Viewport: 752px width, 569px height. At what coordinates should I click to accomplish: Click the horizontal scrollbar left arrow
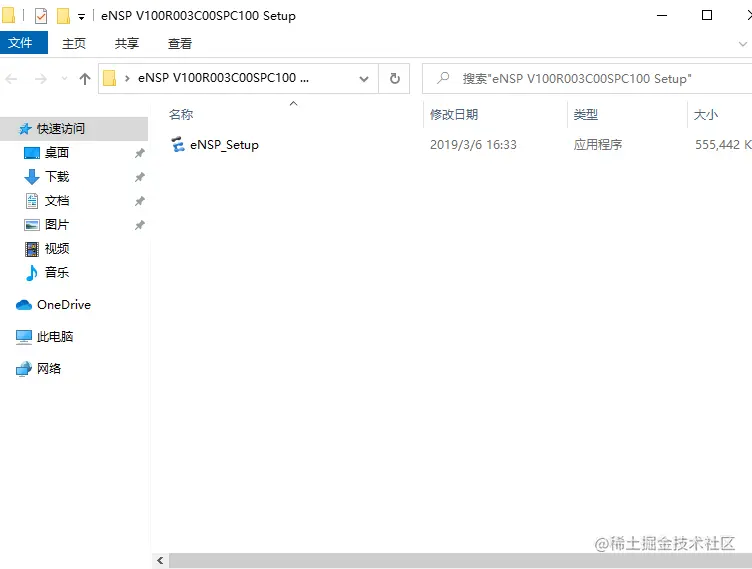pos(160,560)
